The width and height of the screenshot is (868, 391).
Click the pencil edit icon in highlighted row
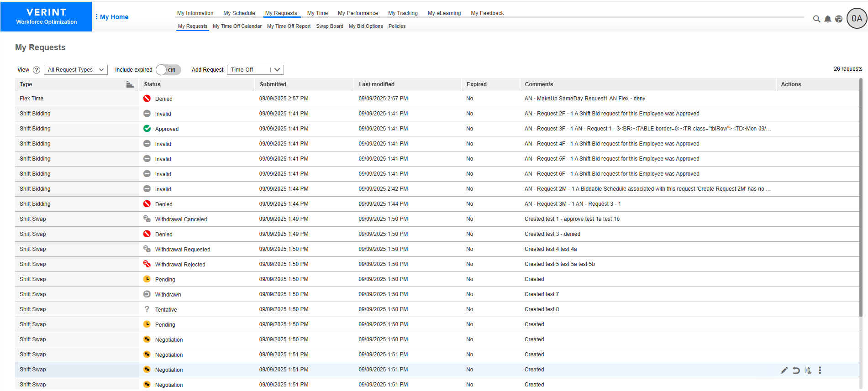coord(784,370)
